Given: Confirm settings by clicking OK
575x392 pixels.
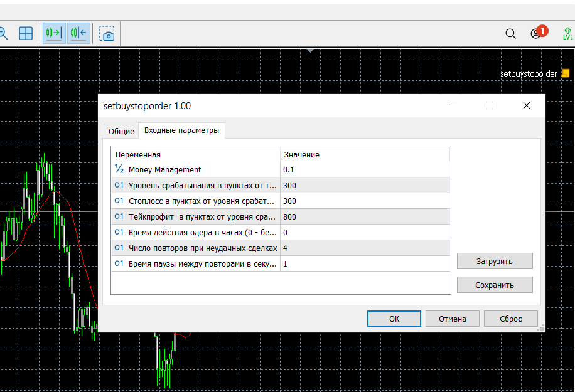Looking at the screenshot, I should click(x=394, y=318).
